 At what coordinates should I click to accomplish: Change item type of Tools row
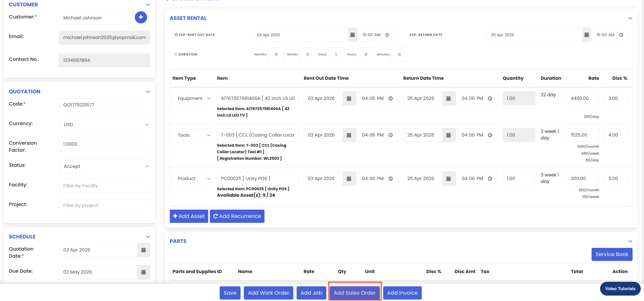[x=192, y=135]
